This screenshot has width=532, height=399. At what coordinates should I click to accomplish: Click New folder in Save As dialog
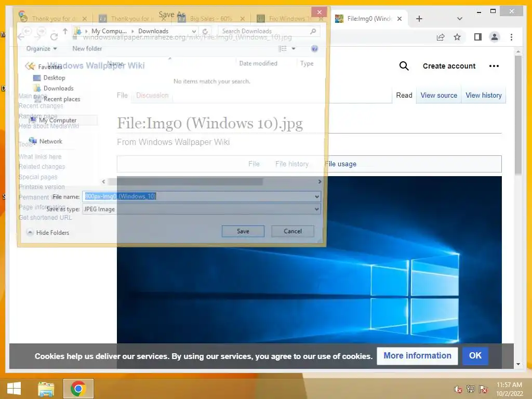87,48
